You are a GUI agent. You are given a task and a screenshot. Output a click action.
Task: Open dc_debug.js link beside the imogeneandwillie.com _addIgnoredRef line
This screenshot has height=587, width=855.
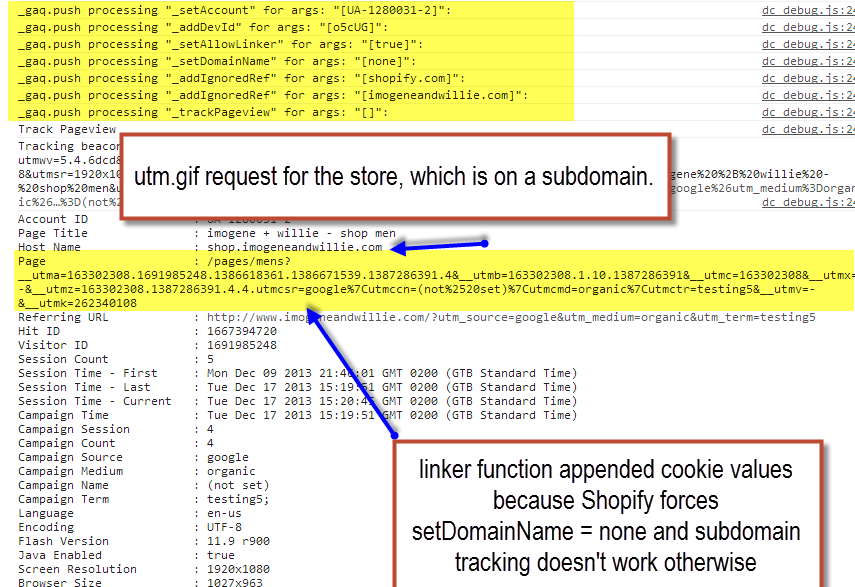pyautogui.click(x=808, y=95)
